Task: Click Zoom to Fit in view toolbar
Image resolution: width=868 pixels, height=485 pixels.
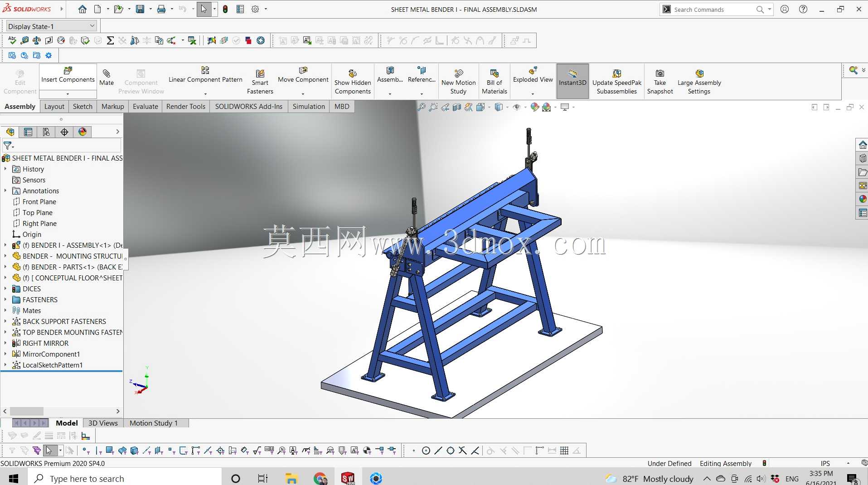Action: coord(422,107)
